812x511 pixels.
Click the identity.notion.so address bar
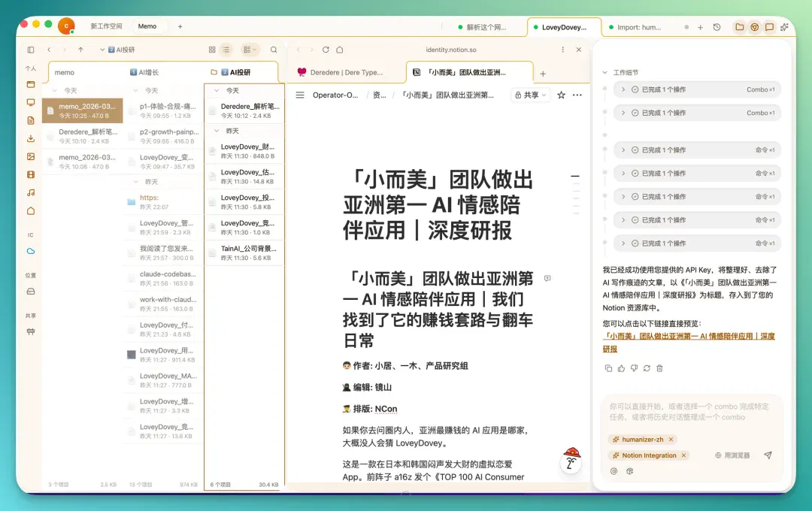[451, 50]
